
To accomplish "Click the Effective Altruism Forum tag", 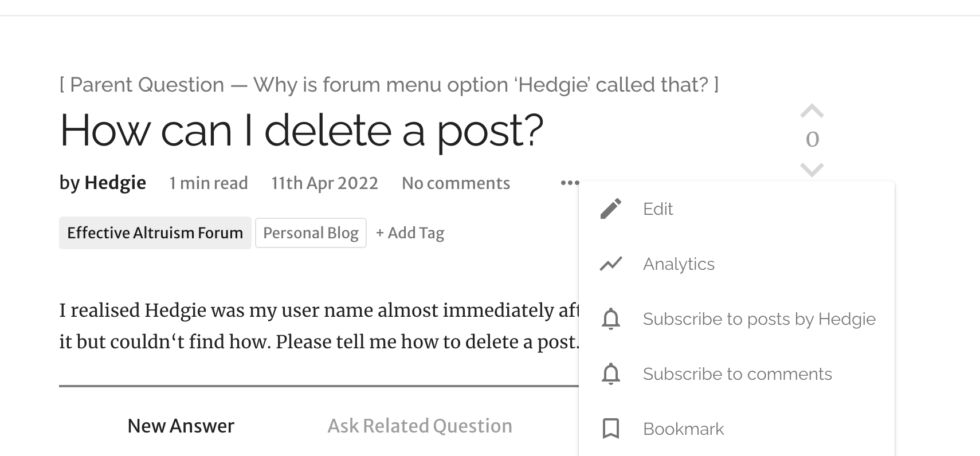I will point(155,233).
